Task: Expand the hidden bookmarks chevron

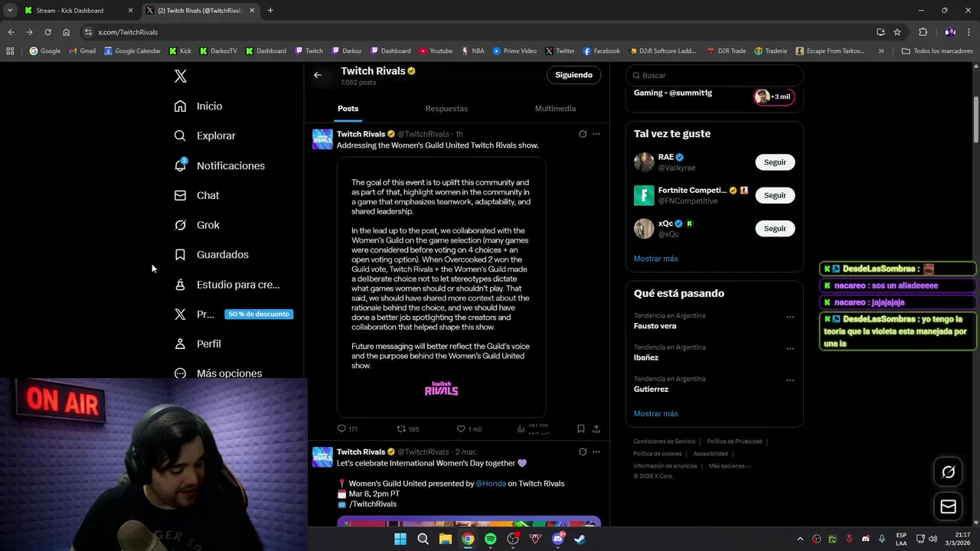Action: [881, 51]
